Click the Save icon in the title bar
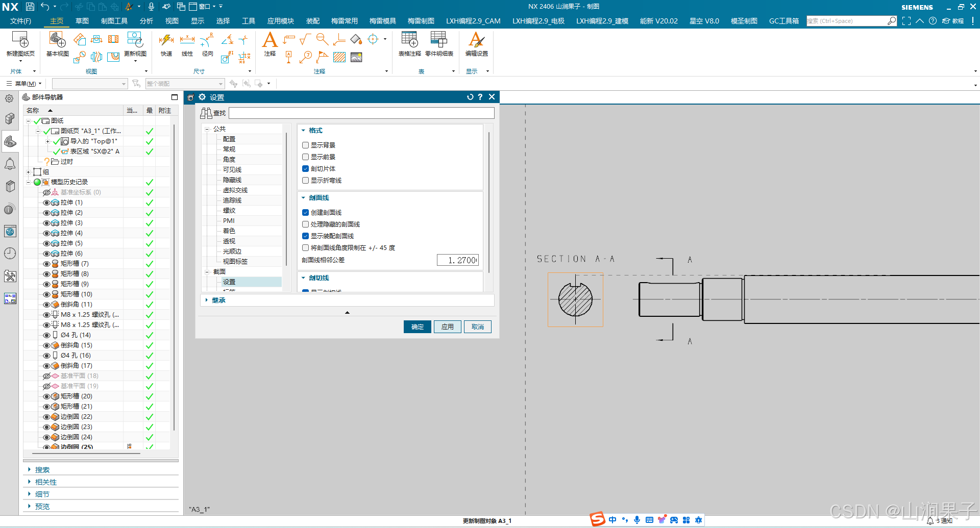This screenshot has height=528, width=980. click(x=30, y=7)
